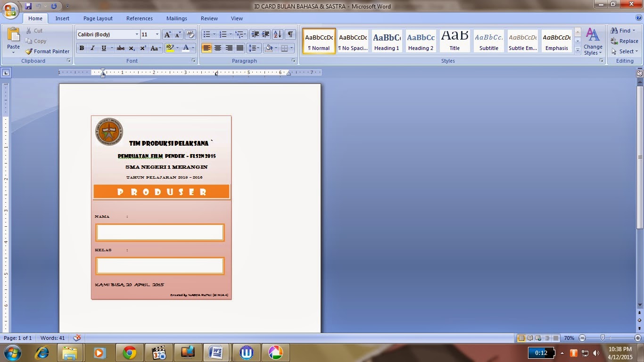Apply the Heading 2 style
This screenshot has height=362, width=644.
pyautogui.click(x=421, y=41)
